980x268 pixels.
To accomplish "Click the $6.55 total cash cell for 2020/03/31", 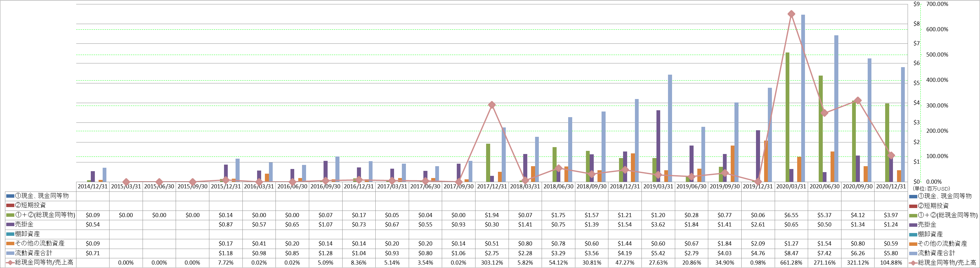I will pos(791,215).
